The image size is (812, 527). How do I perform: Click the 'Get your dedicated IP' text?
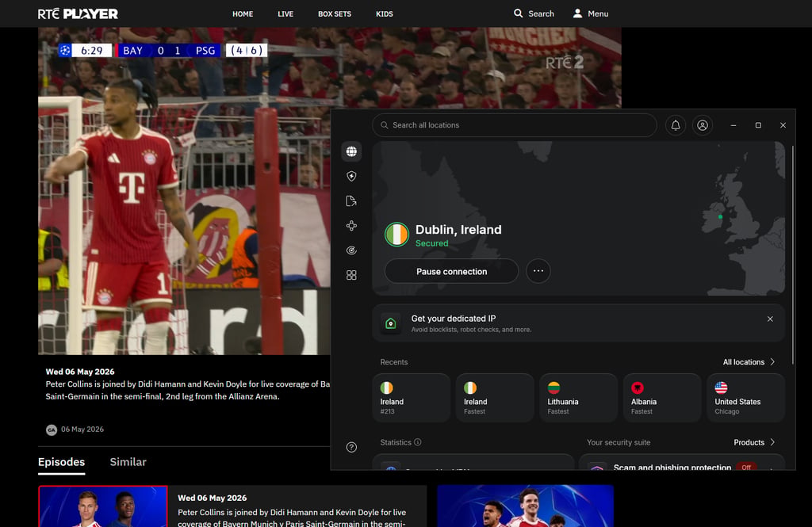click(x=453, y=319)
